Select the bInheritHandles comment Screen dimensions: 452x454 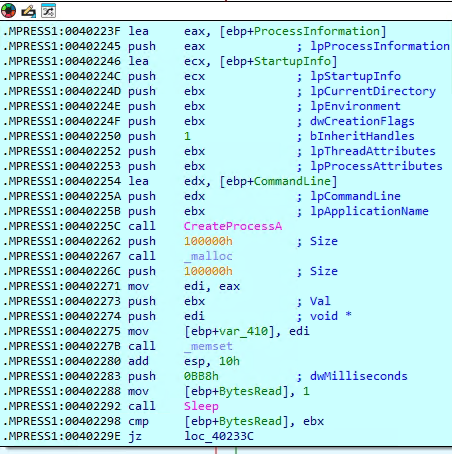click(362, 136)
